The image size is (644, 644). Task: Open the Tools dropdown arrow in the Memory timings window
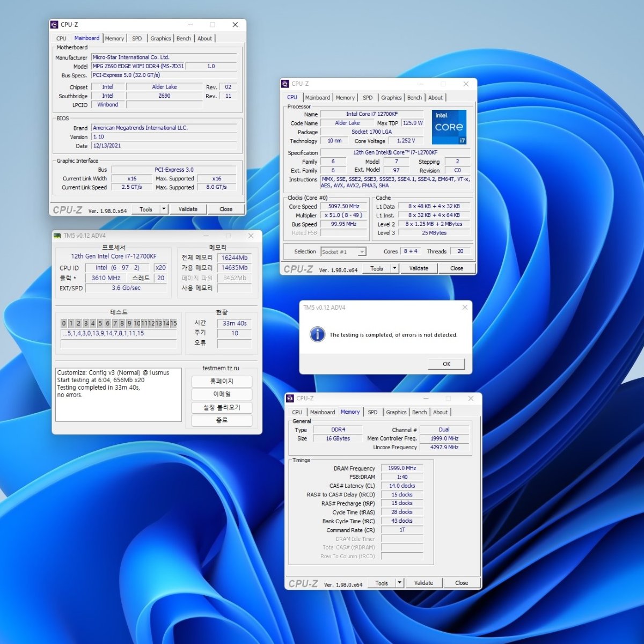coord(400,583)
